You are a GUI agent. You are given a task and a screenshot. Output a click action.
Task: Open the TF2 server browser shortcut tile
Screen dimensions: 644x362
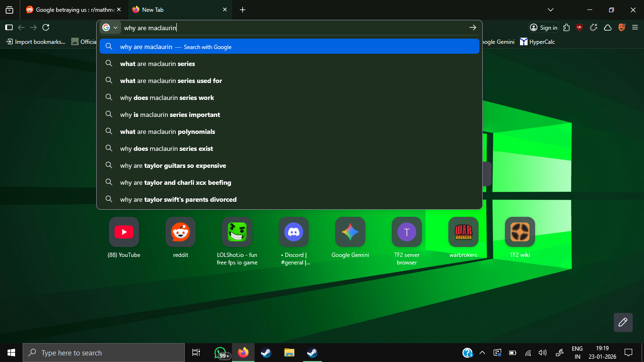coord(407,232)
